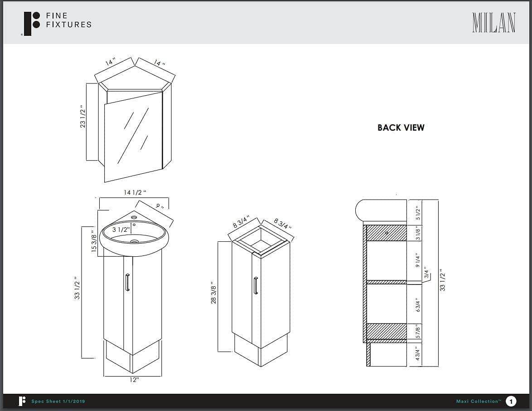The width and height of the screenshot is (532, 411).
Task: Click the page number 1 circle badge
Action: 511,401
